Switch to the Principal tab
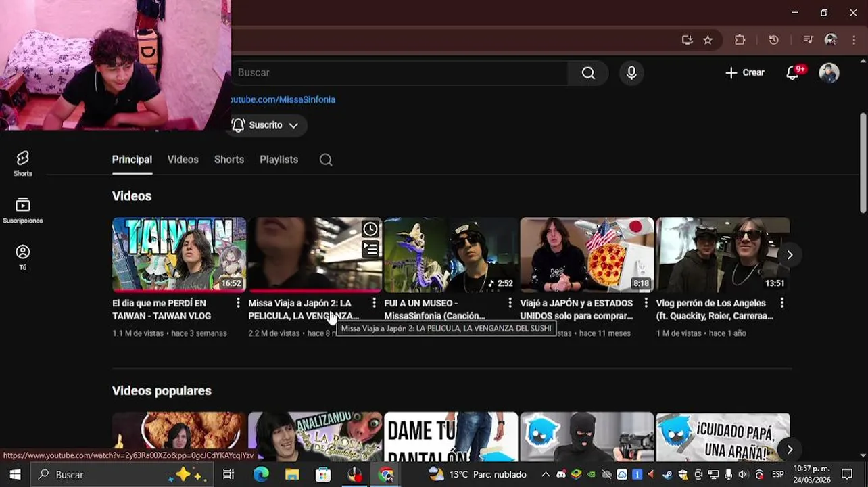The width and height of the screenshot is (868, 487). 132,160
